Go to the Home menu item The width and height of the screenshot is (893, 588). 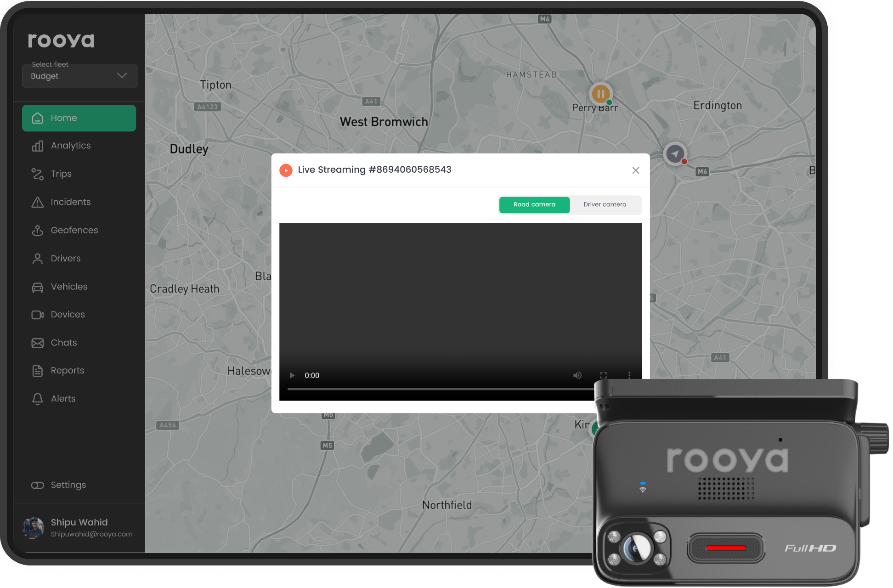(79, 118)
